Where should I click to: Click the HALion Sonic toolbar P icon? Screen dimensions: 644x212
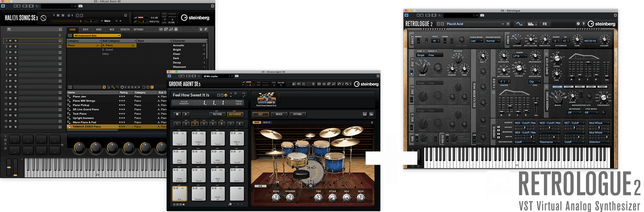click(x=206, y=29)
